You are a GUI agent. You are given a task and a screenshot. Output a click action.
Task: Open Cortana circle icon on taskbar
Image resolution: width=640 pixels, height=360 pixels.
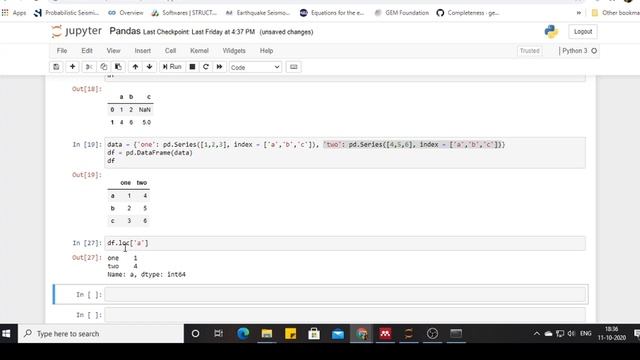[x=195, y=334]
